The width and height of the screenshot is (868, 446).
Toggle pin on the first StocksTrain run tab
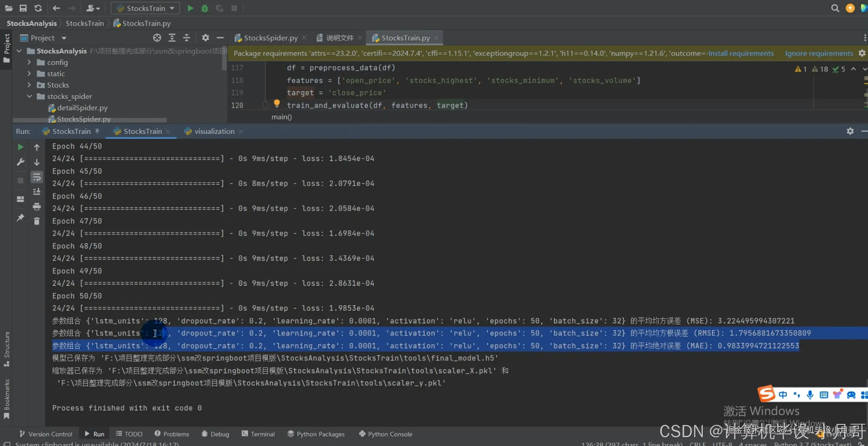click(x=97, y=131)
